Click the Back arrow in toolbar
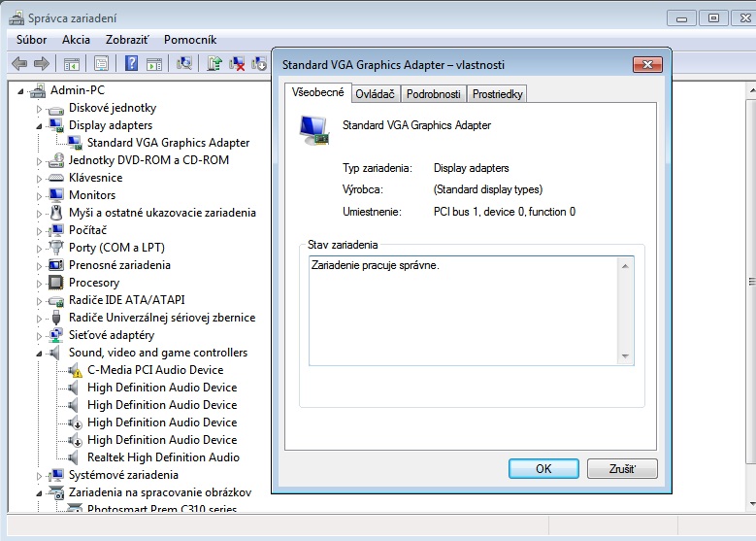756x541 pixels. pos(19,64)
